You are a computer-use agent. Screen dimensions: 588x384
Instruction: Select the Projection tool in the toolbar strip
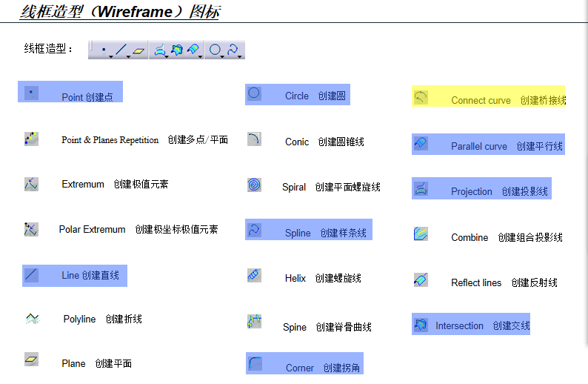point(159,50)
